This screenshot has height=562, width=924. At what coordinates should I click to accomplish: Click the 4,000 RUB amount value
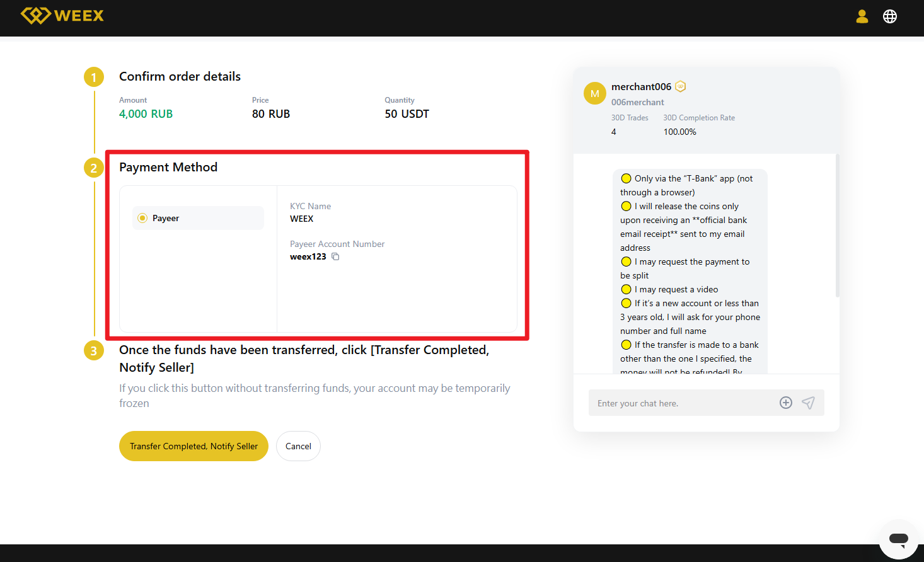(x=146, y=114)
